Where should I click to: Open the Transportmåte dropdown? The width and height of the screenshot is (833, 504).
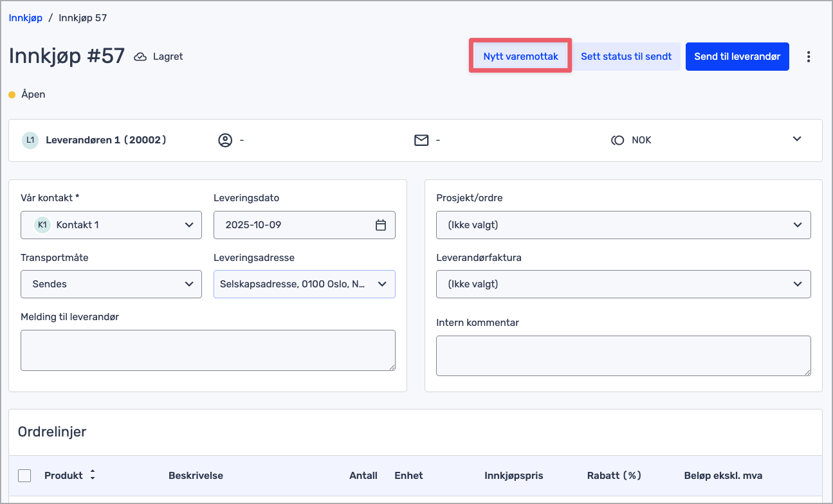pyautogui.click(x=111, y=284)
